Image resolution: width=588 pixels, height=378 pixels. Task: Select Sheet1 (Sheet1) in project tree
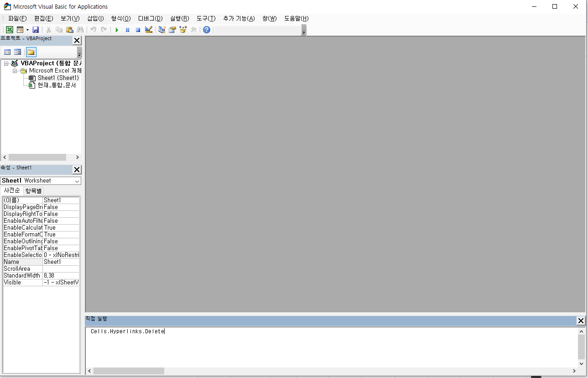58,78
